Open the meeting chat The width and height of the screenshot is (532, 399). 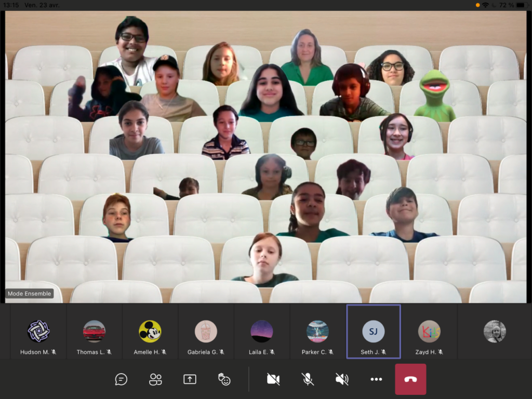(x=121, y=379)
